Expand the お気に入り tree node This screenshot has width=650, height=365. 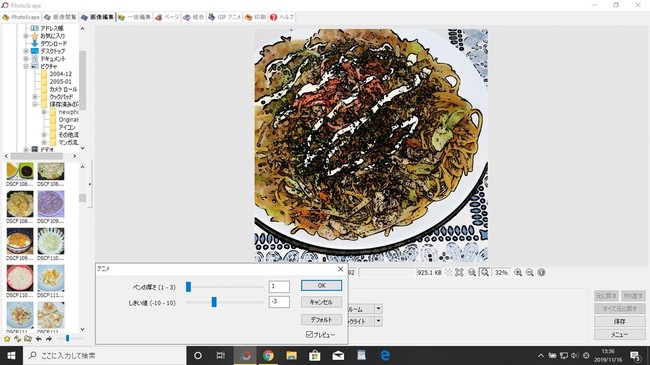coord(26,36)
